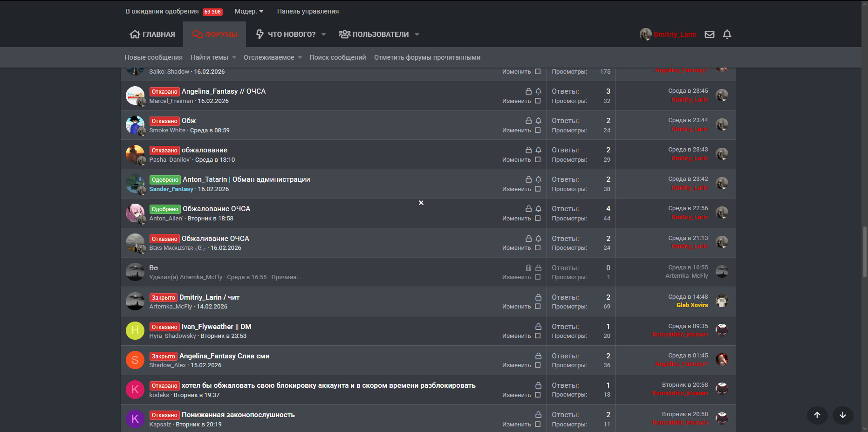868x432 pixels.
Task: Click 'Отметить форумы прочитанными' link
Action: click(427, 57)
